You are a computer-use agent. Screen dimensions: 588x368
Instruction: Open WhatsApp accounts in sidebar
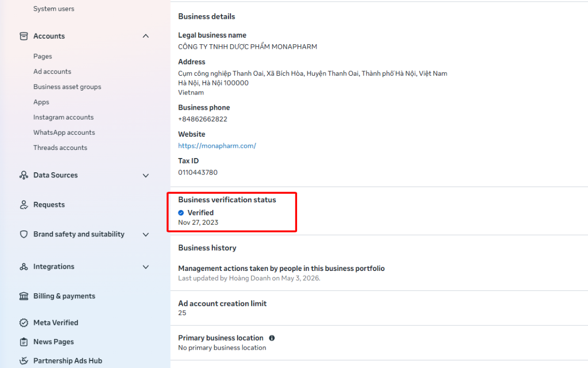tap(64, 133)
